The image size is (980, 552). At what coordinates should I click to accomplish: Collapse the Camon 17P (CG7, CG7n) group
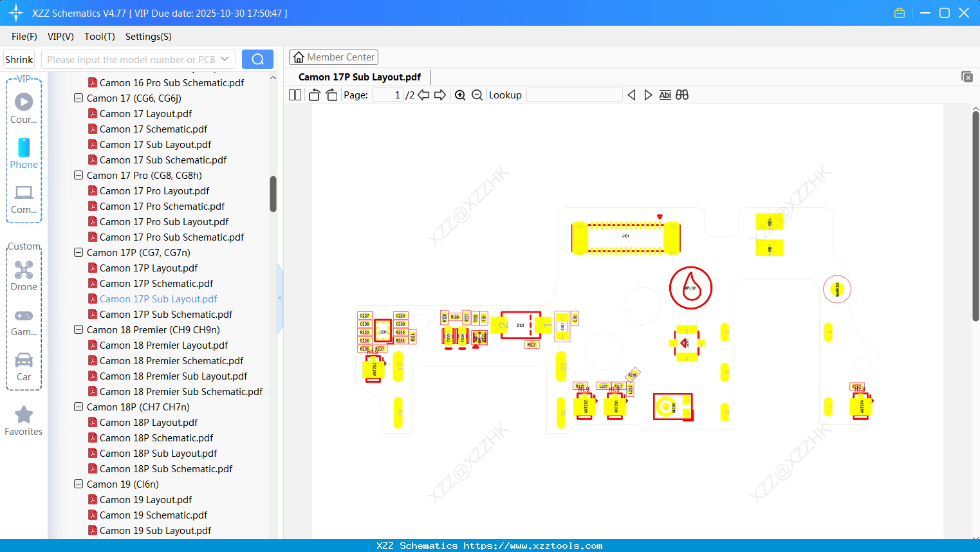click(x=79, y=252)
